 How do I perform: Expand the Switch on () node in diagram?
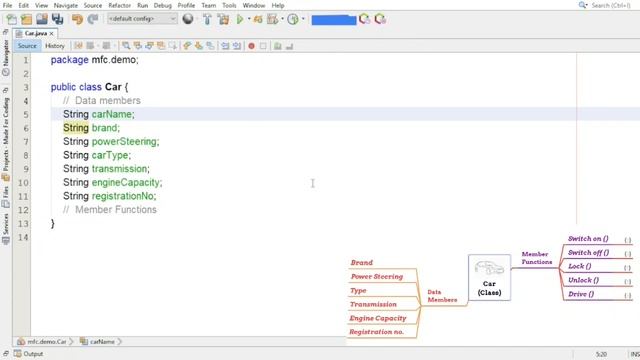coord(627,240)
